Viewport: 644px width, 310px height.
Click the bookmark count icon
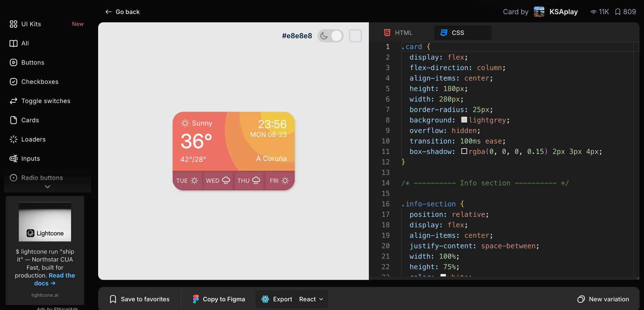[x=618, y=12]
